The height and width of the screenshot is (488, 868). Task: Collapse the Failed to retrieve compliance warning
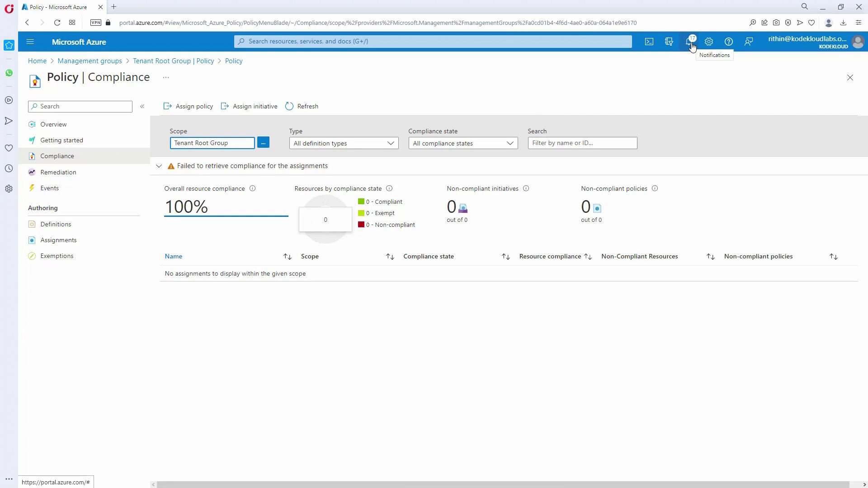click(159, 166)
